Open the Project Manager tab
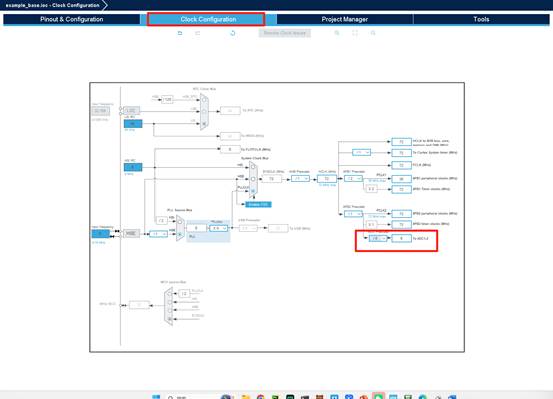Screen dimensions: 553x399 345,19
